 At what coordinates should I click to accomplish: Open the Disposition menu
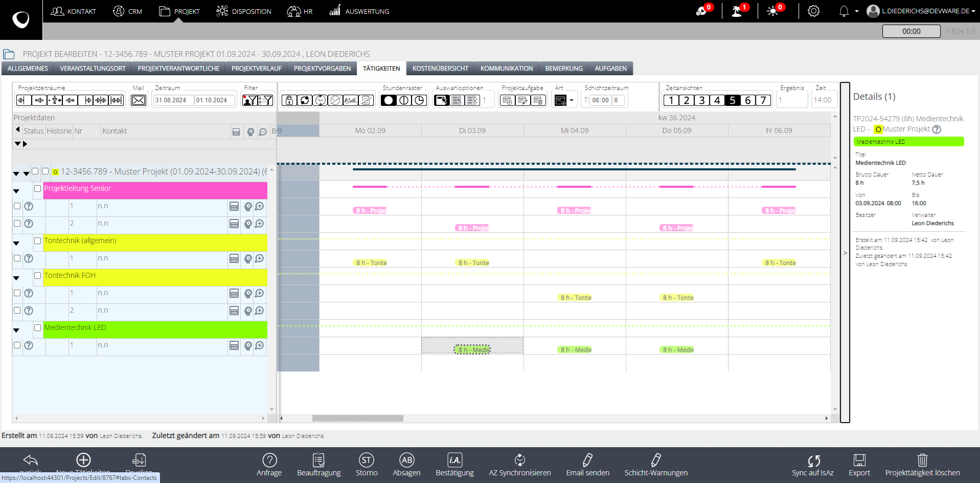click(244, 11)
